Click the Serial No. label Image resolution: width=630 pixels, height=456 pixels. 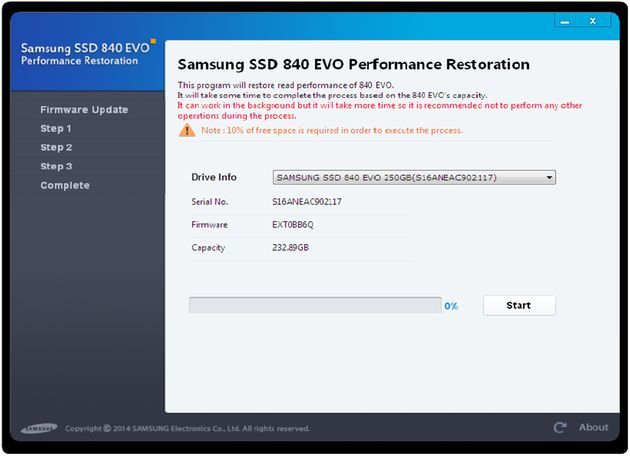(x=210, y=202)
